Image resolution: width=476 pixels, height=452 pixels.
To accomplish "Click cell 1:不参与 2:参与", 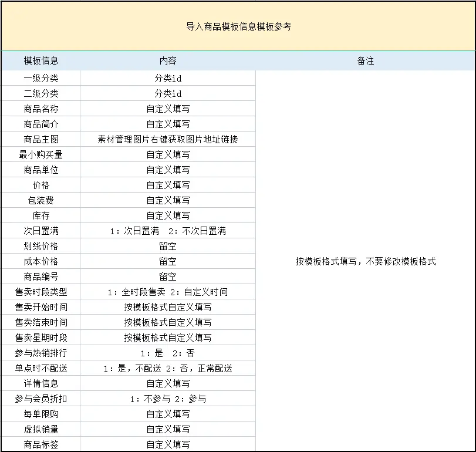I will point(168,399).
